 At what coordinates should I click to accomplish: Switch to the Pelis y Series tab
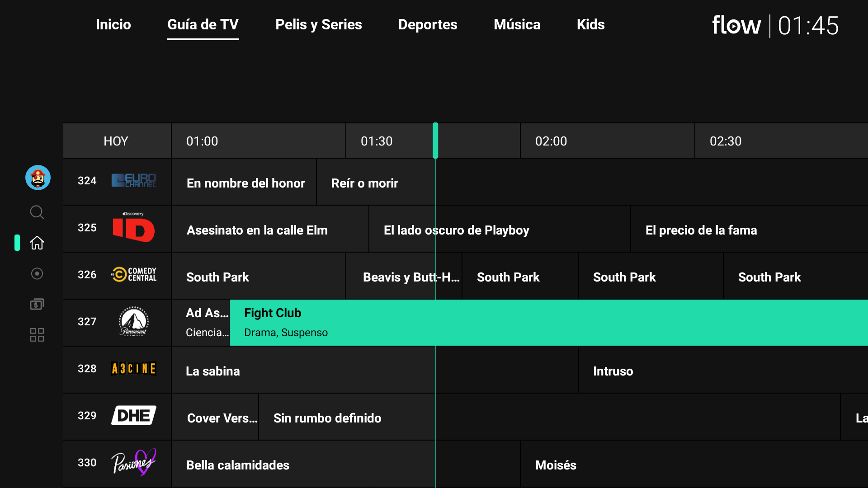point(318,24)
